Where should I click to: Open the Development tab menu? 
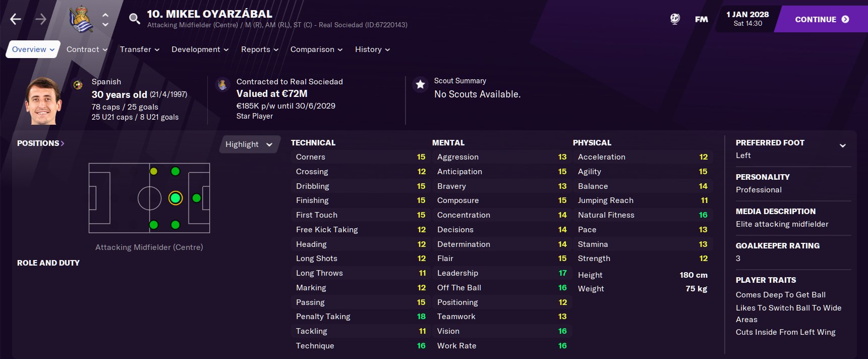200,49
